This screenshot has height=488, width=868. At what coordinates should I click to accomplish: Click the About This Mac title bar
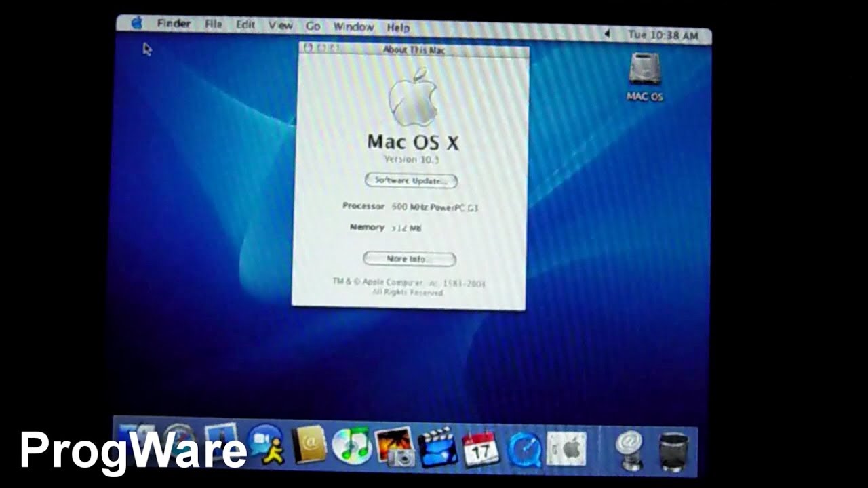click(414, 49)
